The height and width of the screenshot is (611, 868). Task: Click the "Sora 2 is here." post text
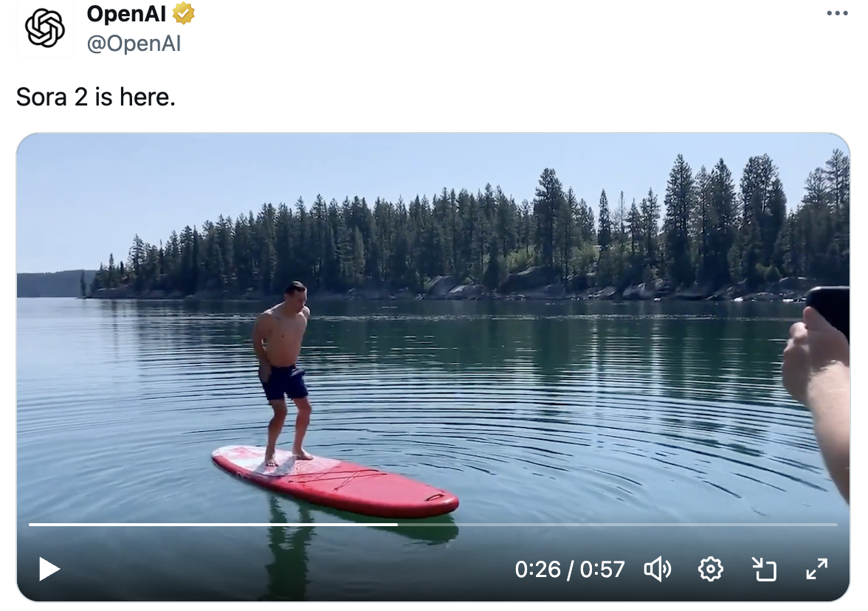pyautogui.click(x=96, y=97)
